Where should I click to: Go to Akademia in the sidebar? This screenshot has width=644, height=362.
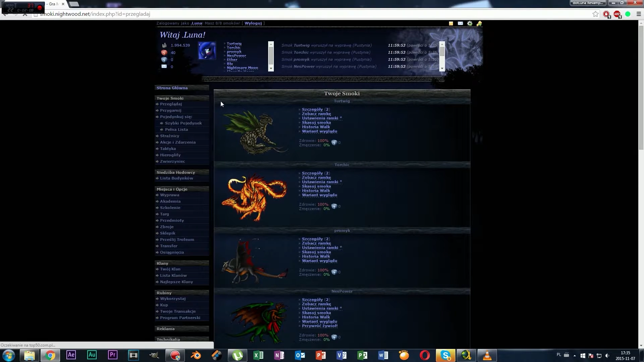tap(170, 201)
